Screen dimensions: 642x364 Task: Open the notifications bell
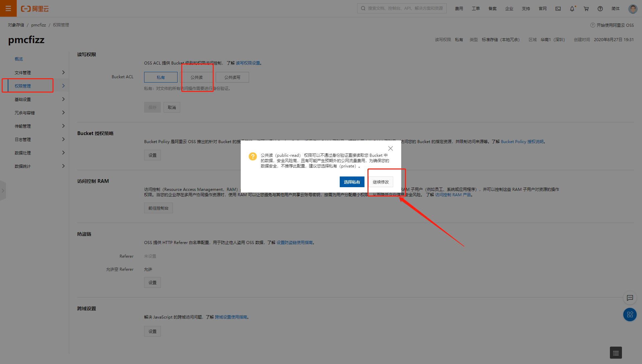coord(572,9)
